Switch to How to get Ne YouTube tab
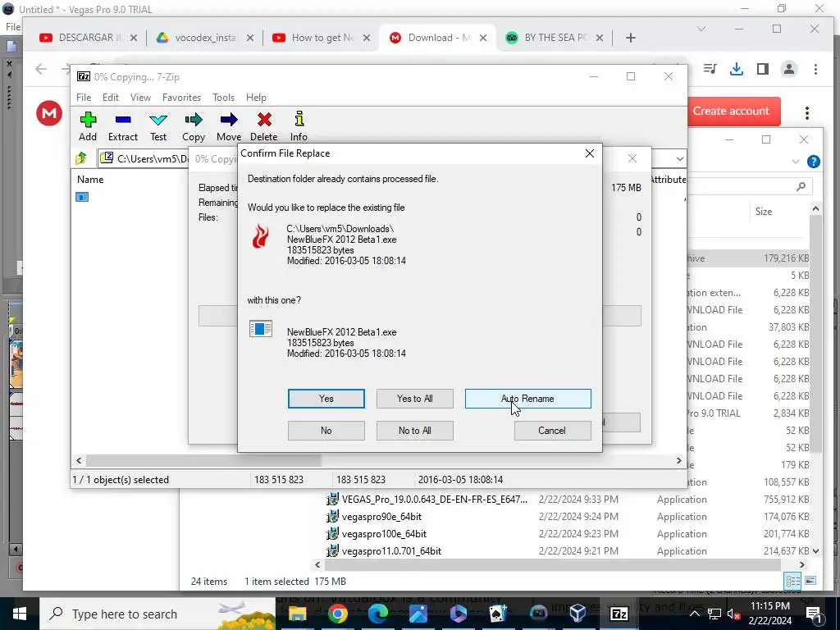Screen dimensions: 840x630 coord(322,38)
